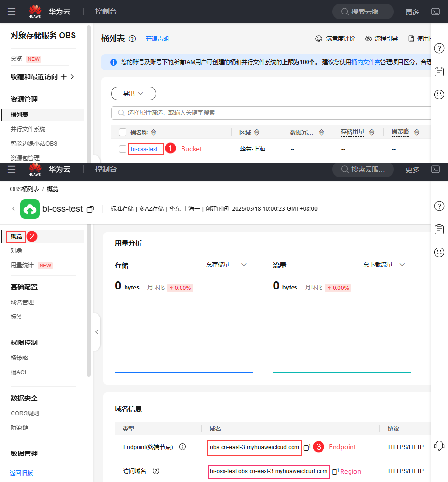Click Huawei logo in top header
448x482 pixels.
pyautogui.click(x=35, y=12)
